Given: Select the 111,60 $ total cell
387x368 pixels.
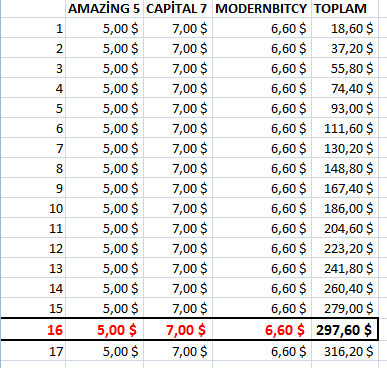Looking at the screenshot, I should 345,128.
